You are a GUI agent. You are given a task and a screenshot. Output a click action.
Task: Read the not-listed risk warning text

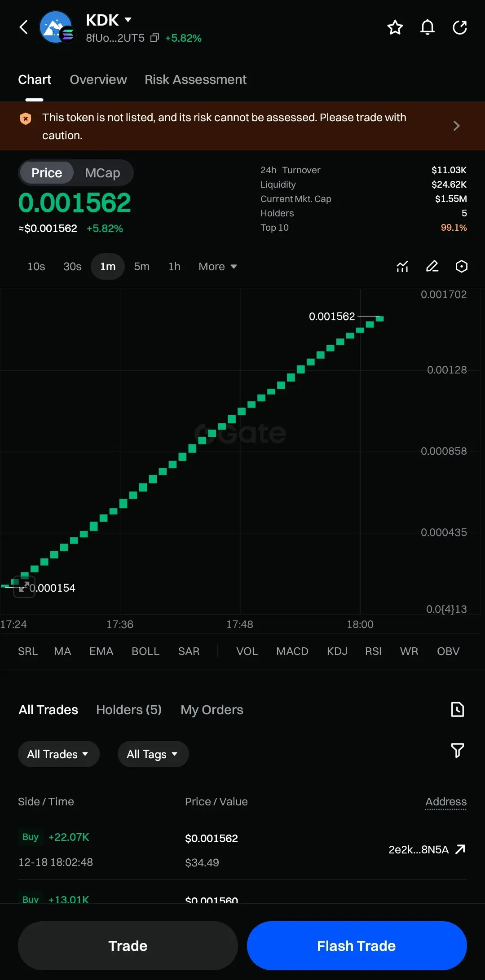224,126
